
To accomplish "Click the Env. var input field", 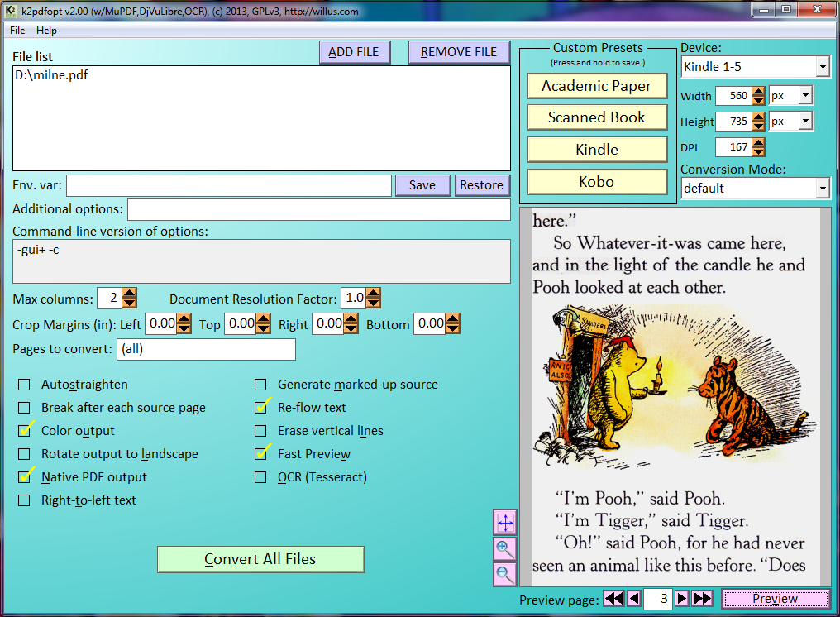I will (229, 185).
